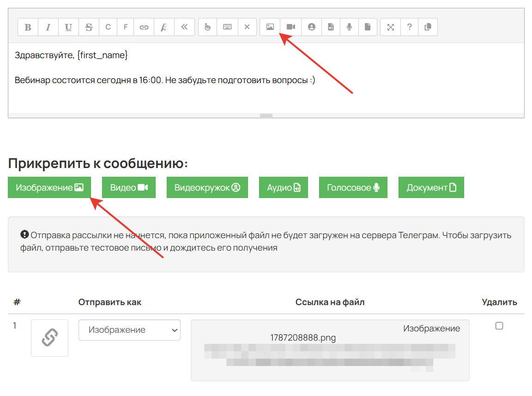
Task: Apply italic formatting
Action: click(x=48, y=27)
